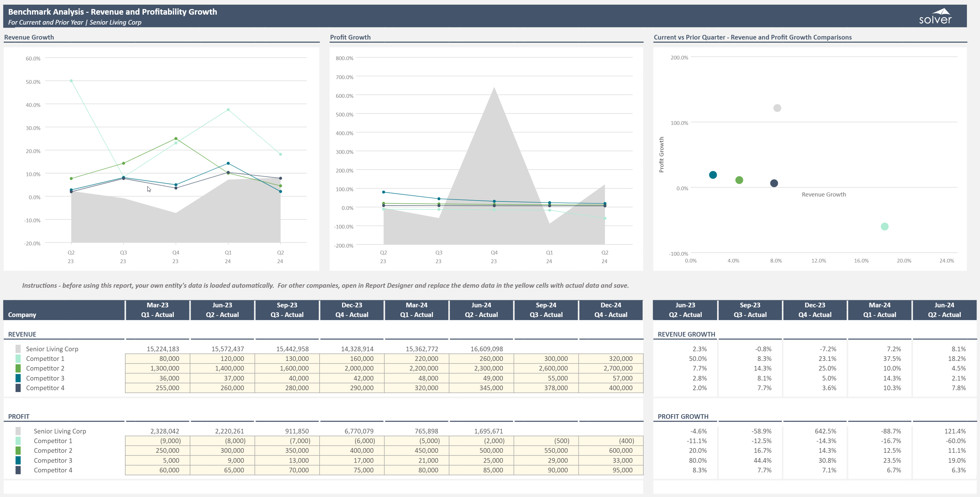Click Senior Living Corp Jun-24 profit 1,695,671
Screen dimensions: 980x497
coord(488,431)
